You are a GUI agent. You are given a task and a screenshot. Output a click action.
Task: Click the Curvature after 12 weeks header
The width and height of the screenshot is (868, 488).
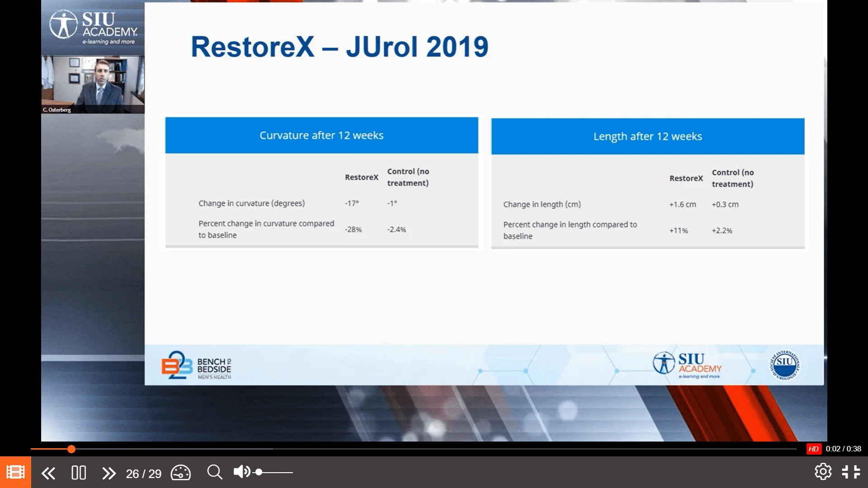point(321,136)
